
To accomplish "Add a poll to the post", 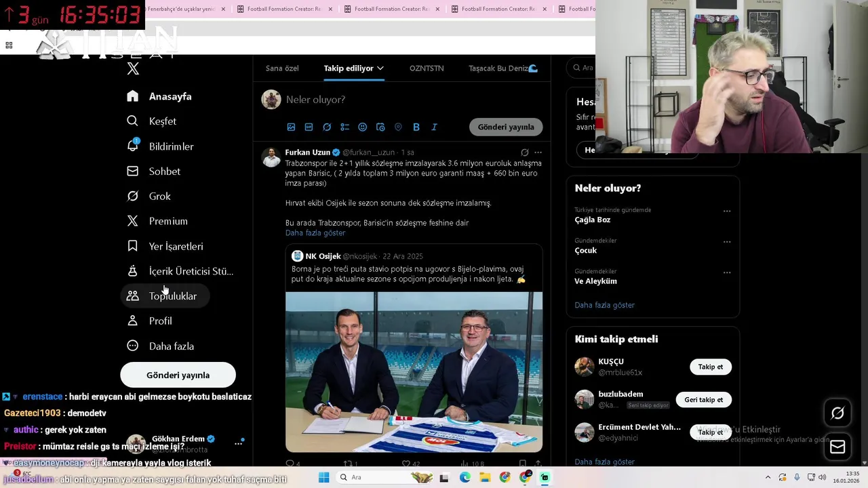I will (344, 127).
